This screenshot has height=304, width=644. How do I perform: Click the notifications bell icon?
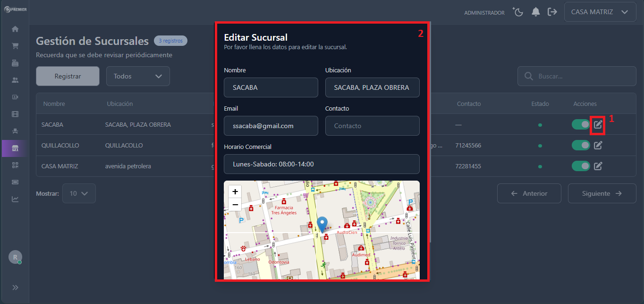[x=535, y=12]
